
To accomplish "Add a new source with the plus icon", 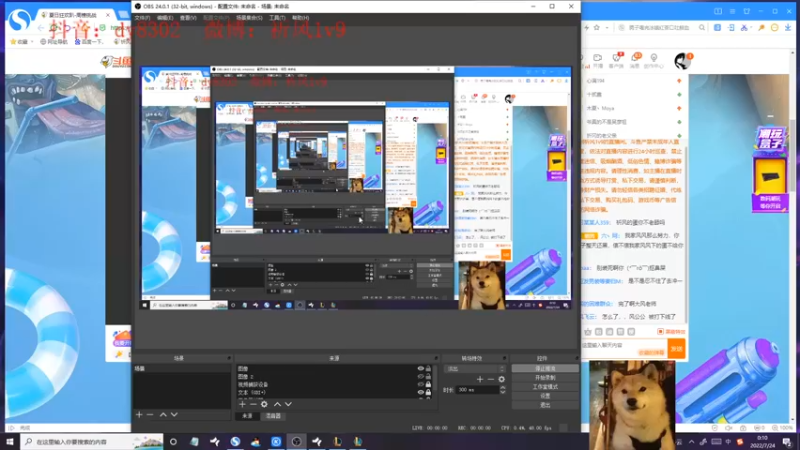I will point(242,404).
